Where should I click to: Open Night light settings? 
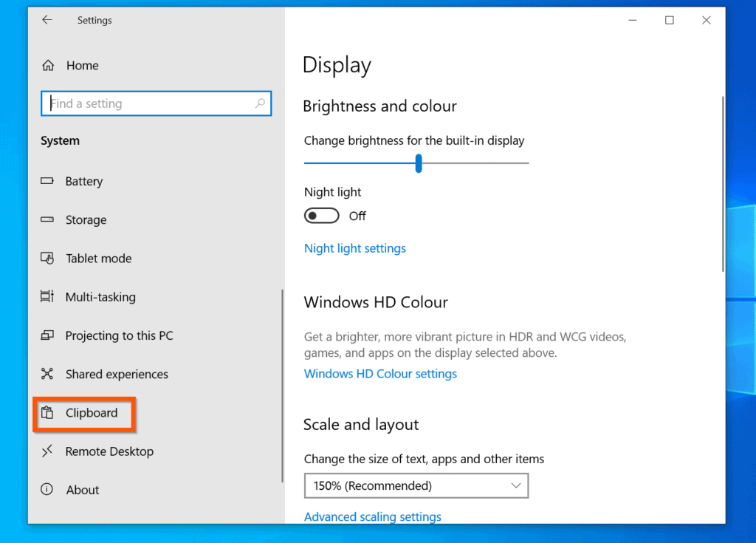[354, 248]
